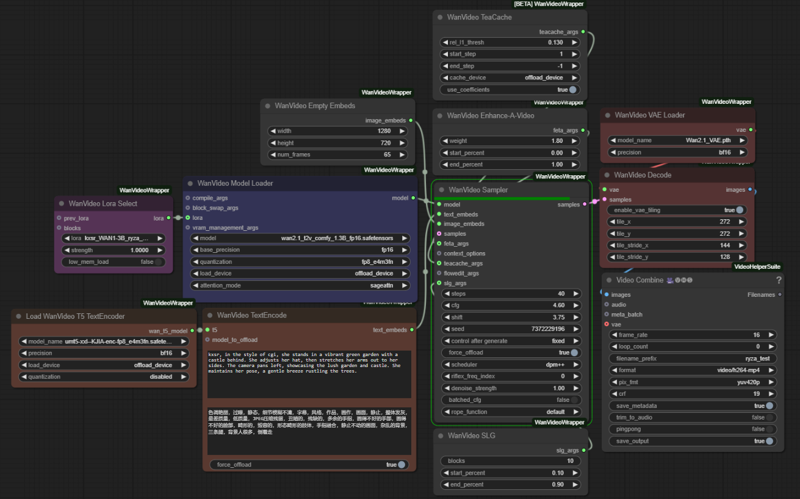Disable enable_vae_tiling in WanVideo Decode
The height and width of the screenshot is (499, 800).
pyautogui.click(x=739, y=210)
